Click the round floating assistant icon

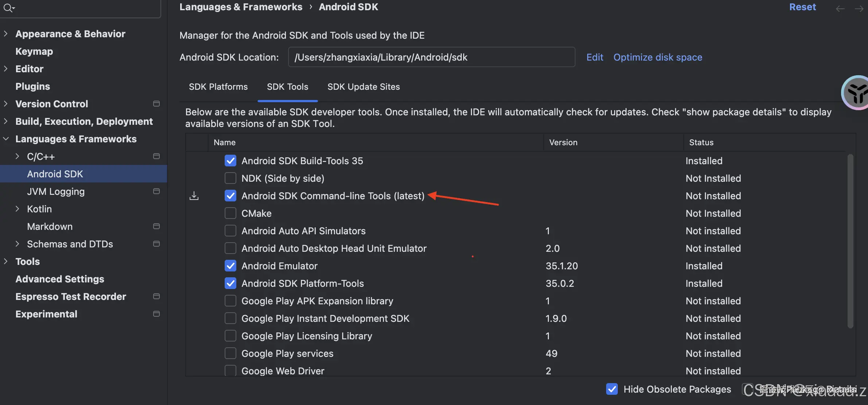856,93
